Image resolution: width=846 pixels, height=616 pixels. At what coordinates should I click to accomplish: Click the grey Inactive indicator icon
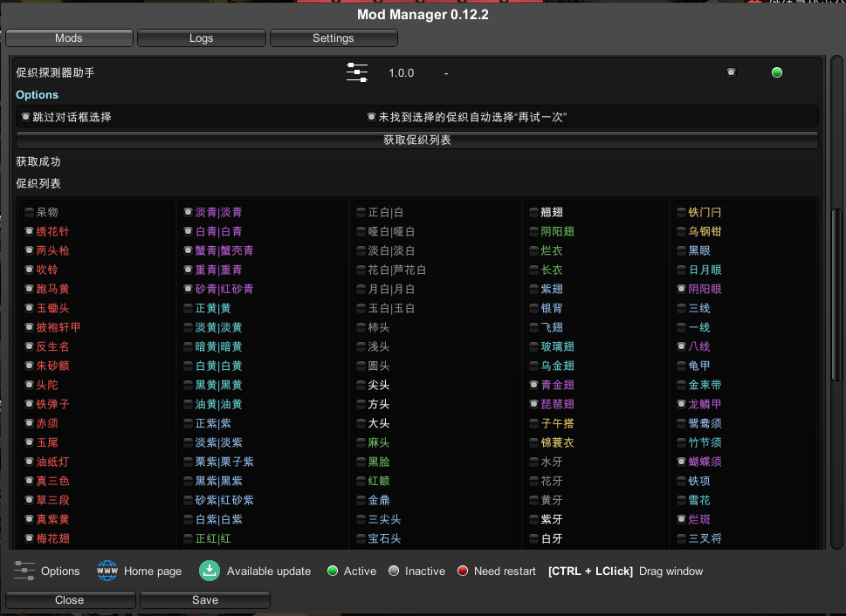(394, 571)
